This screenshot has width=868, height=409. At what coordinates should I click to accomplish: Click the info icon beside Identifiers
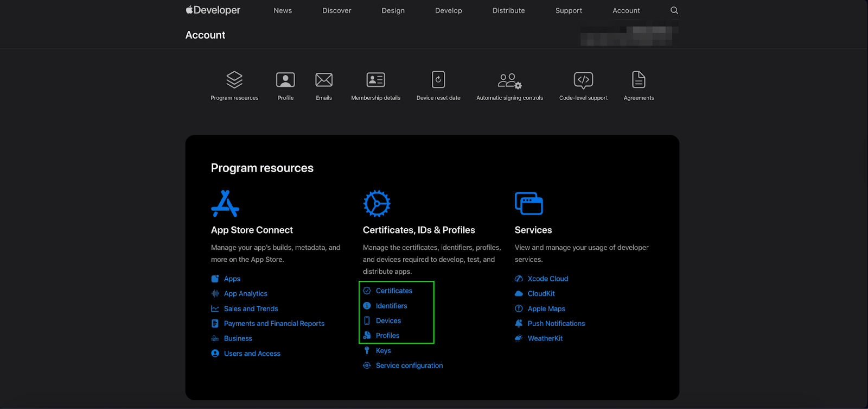click(367, 306)
